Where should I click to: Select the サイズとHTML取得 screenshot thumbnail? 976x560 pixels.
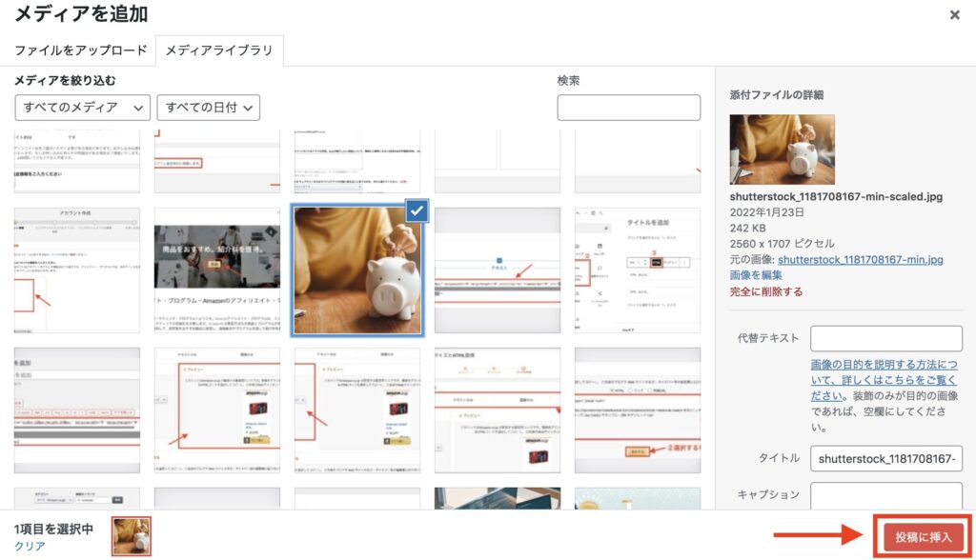(x=498, y=410)
